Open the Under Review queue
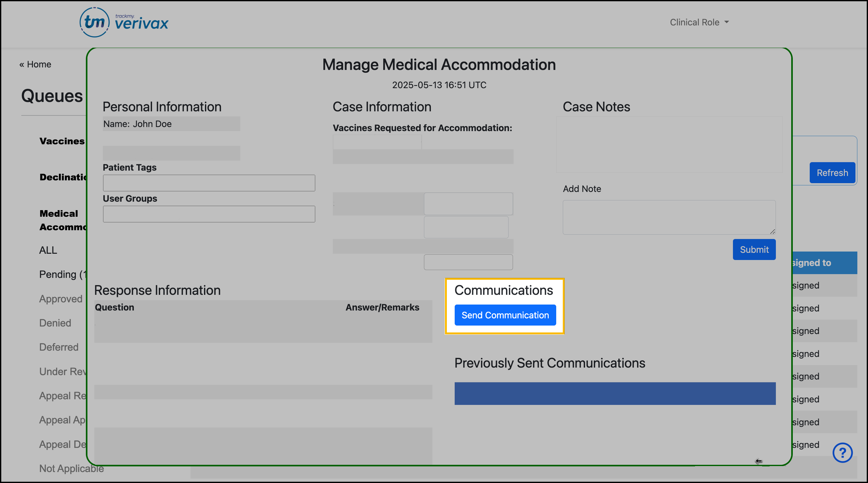This screenshot has height=483, width=868. (x=62, y=371)
